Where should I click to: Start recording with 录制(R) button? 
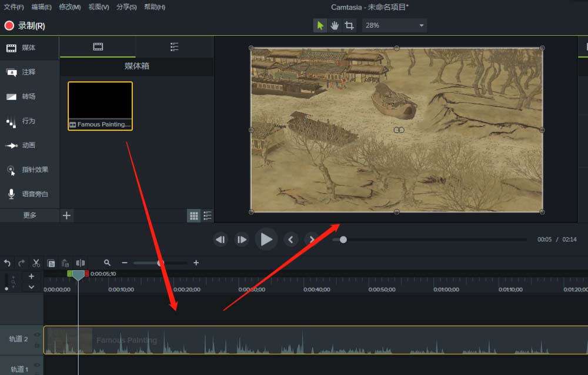25,25
